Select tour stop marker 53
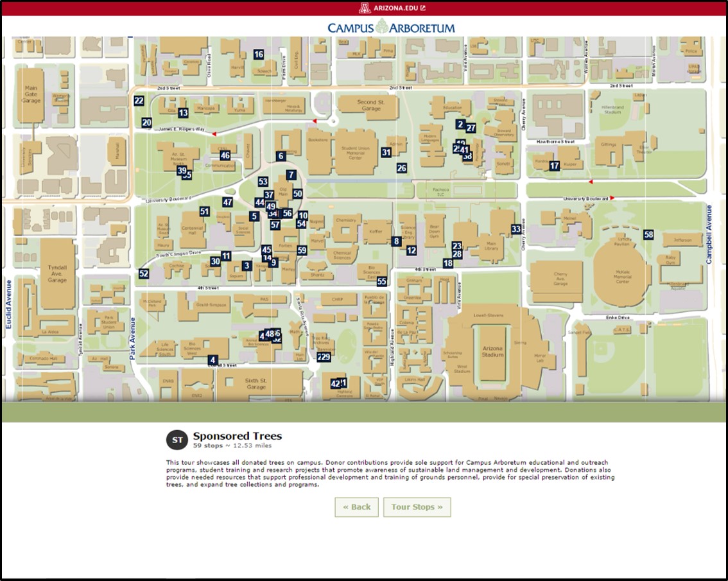The width and height of the screenshot is (728, 581). (x=263, y=182)
